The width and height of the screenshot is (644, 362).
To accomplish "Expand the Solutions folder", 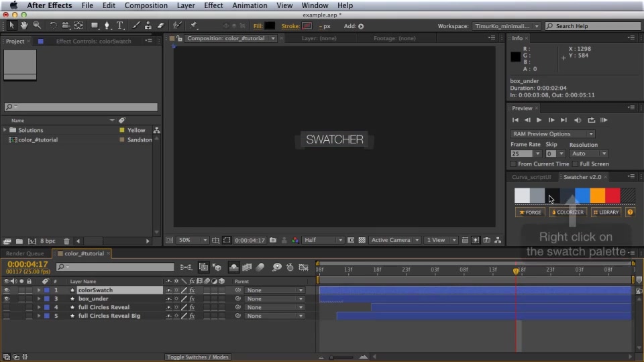I will pyautogui.click(x=5, y=130).
